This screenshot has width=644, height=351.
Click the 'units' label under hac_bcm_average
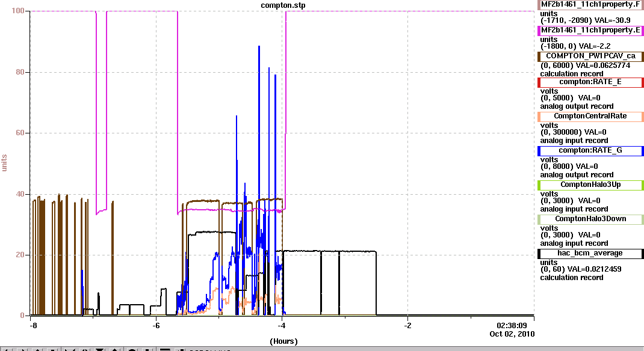pyautogui.click(x=549, y=263)
